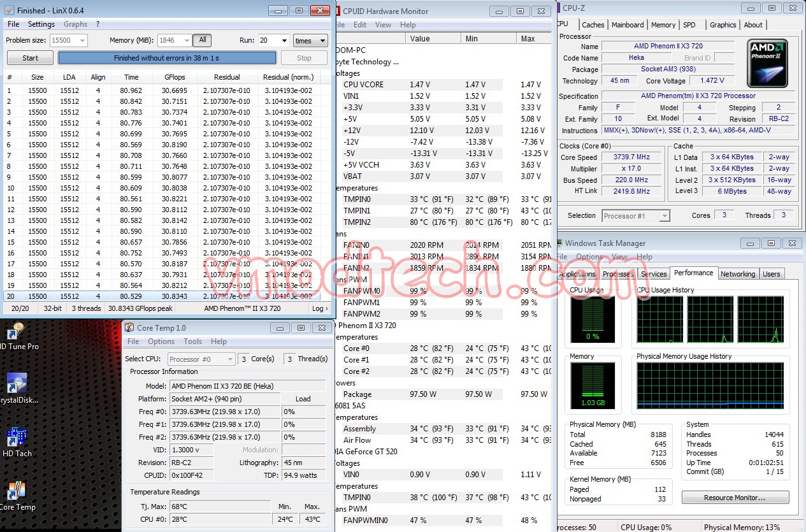Open the File menu in LinX
This screenshot has height=532, width=806.
13,24
